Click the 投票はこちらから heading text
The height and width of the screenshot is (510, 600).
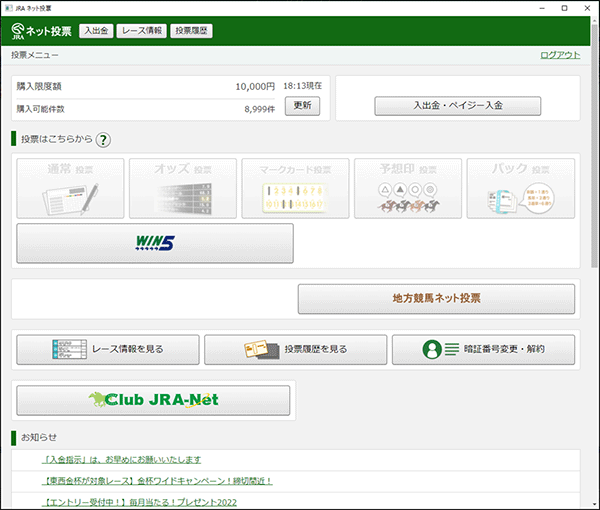point(57,139)
